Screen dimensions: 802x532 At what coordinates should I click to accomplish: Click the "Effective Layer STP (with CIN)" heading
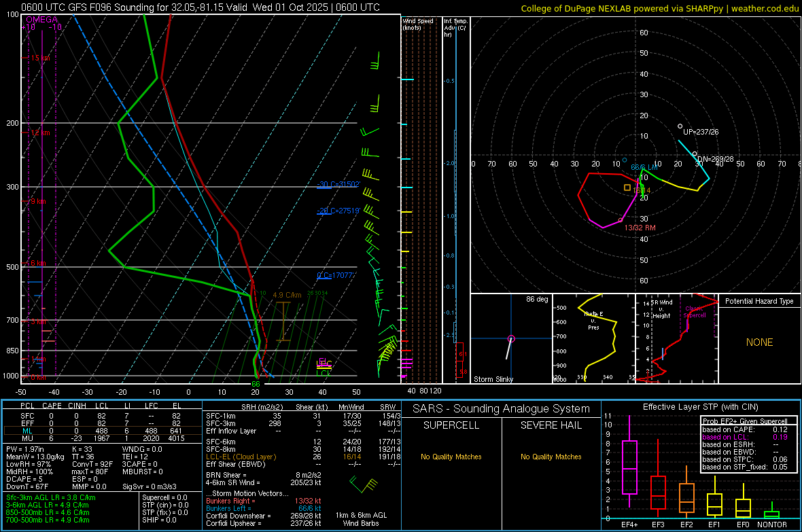(700, 407)
